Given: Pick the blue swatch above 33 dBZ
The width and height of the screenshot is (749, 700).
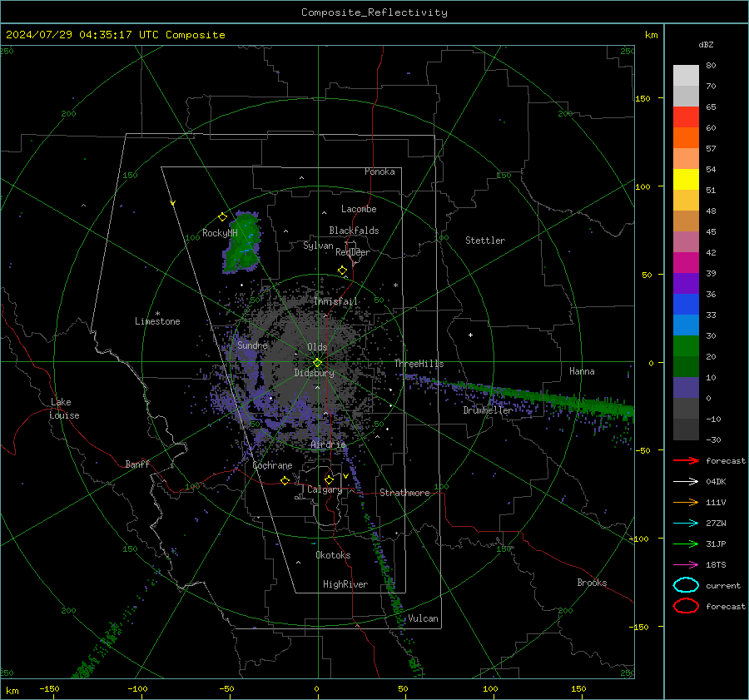Looking at the screenshot, I should [686, 305].
